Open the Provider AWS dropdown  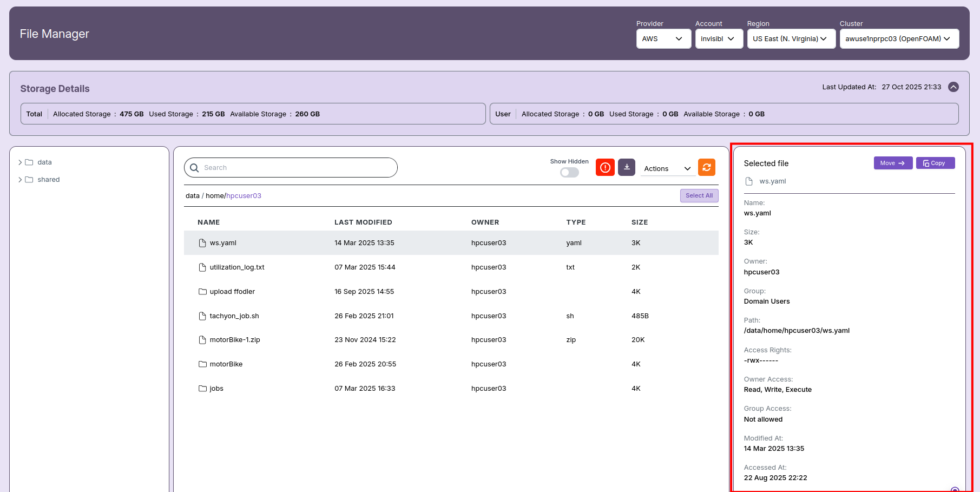coord(663,39)
